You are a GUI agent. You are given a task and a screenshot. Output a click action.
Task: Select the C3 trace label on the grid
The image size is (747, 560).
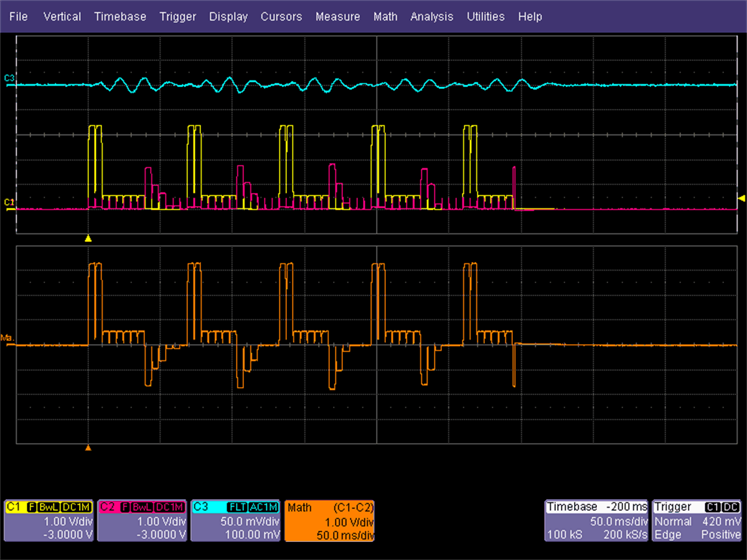[x=9, y=78]
